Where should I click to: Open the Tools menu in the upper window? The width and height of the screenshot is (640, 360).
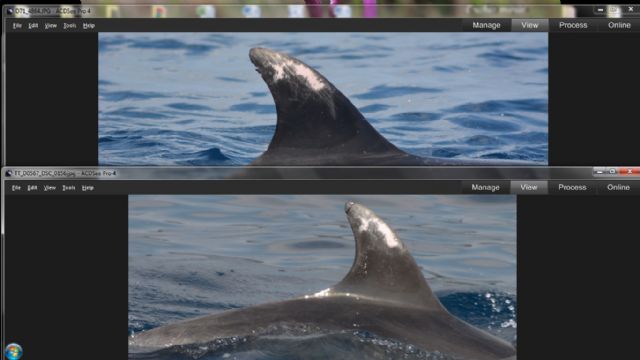coord(69,25)
